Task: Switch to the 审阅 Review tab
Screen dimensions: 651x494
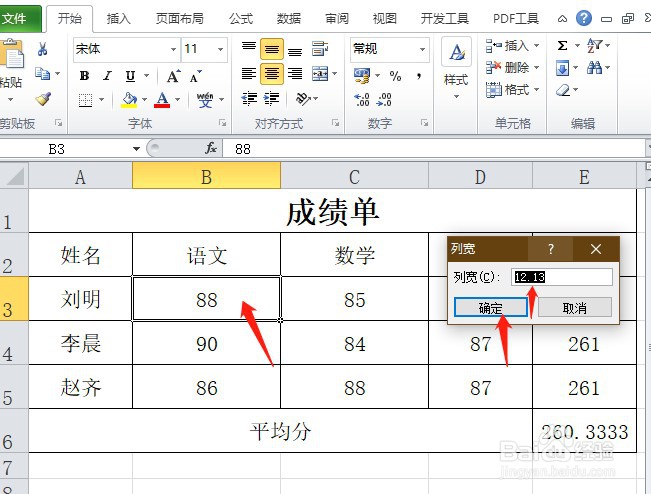Action: (337, 19)
